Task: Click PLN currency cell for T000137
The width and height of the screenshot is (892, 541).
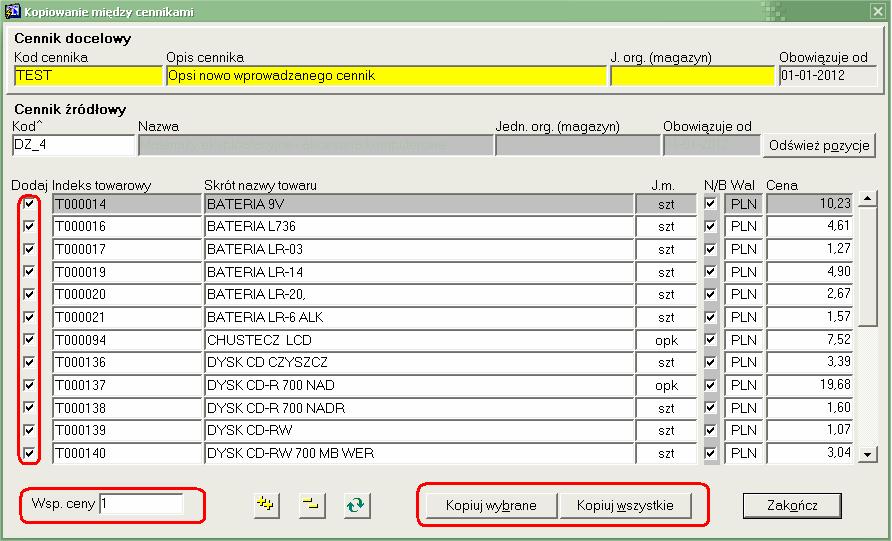Action: 744,385
